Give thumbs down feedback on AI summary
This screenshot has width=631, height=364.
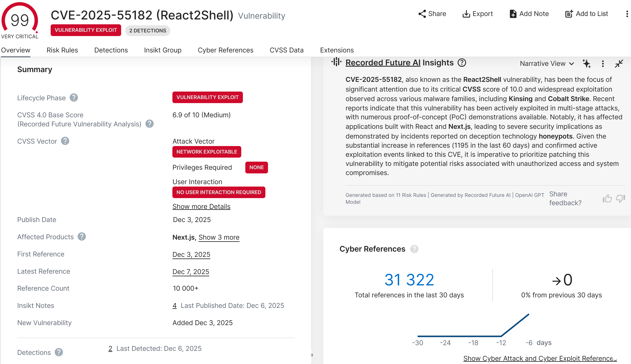tap(620, 199)
